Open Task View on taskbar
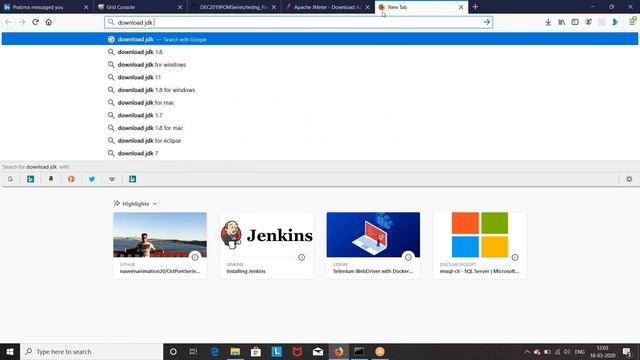Image resolution: width=640 pixels, height=360 pixels. point(193,351)
